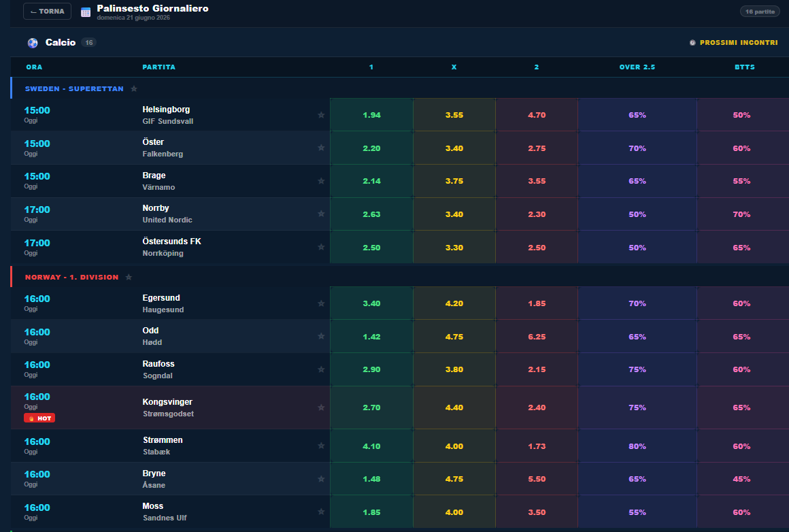This screenshot has height=532, width=789.
Task: Select home win odds 1.94 for Helsingborg
Action: (x=371, y=115)
